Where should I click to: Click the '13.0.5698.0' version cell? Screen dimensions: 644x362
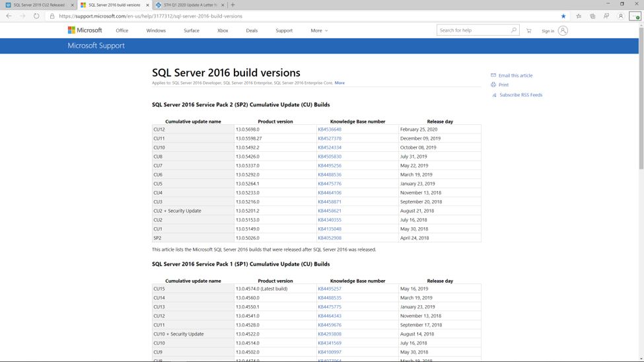click(275, 129)
